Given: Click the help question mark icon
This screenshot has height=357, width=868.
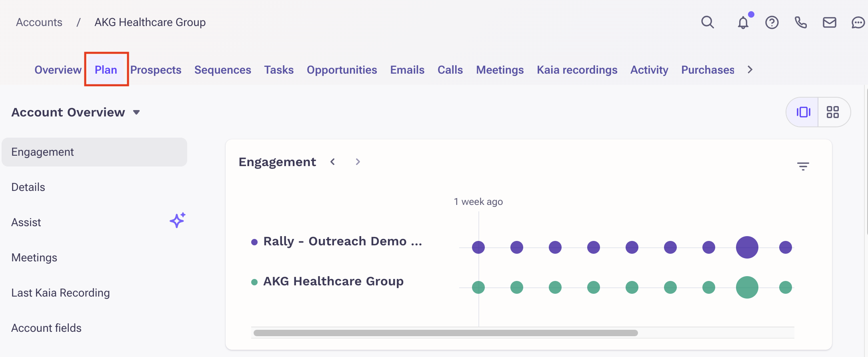Looking at the screenshot, I should pos(772,22).
